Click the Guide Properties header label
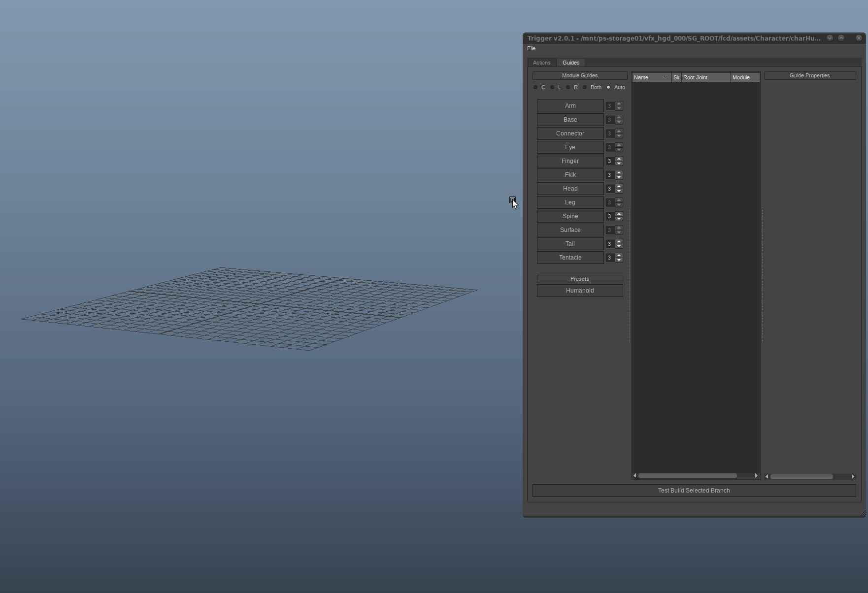The width and height of the screenshot is (868, 593). (x=810, y=75)
